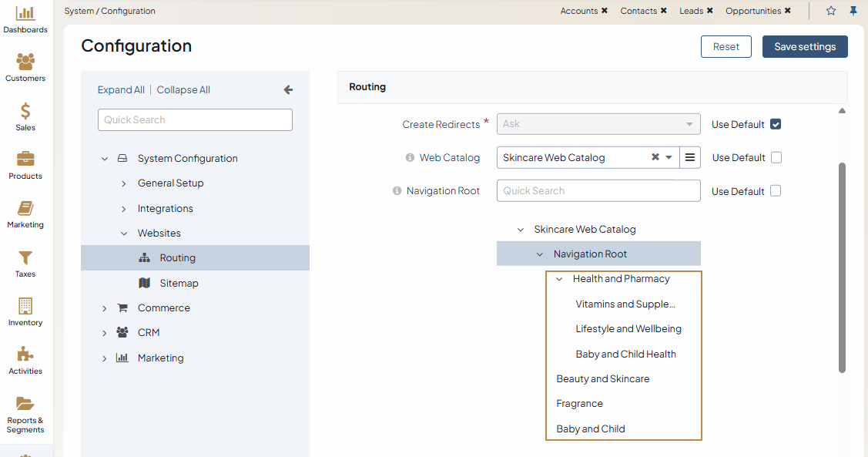The width and height of the screenshot is (868, 457).
Task: Open the Web Catalog dropdown arrow
Action: pyautogui.click(x=669, y=157)
